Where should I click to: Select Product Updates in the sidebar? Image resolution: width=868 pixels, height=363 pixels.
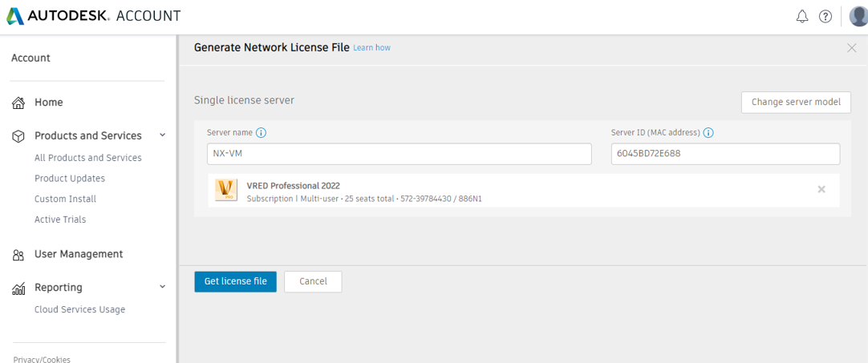[69, 179]
